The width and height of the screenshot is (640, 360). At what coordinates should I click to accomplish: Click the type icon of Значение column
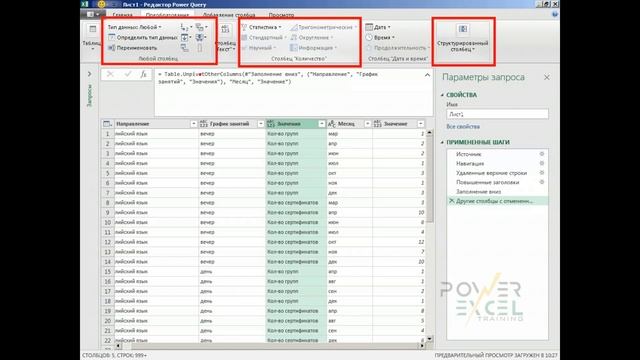click(x=378, y=124)
